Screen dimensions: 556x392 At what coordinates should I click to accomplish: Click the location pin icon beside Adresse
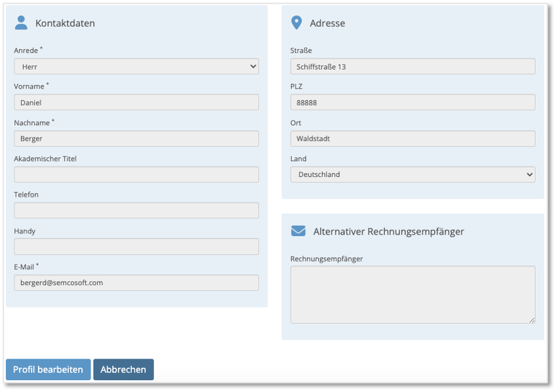click(x=297, y=22)
